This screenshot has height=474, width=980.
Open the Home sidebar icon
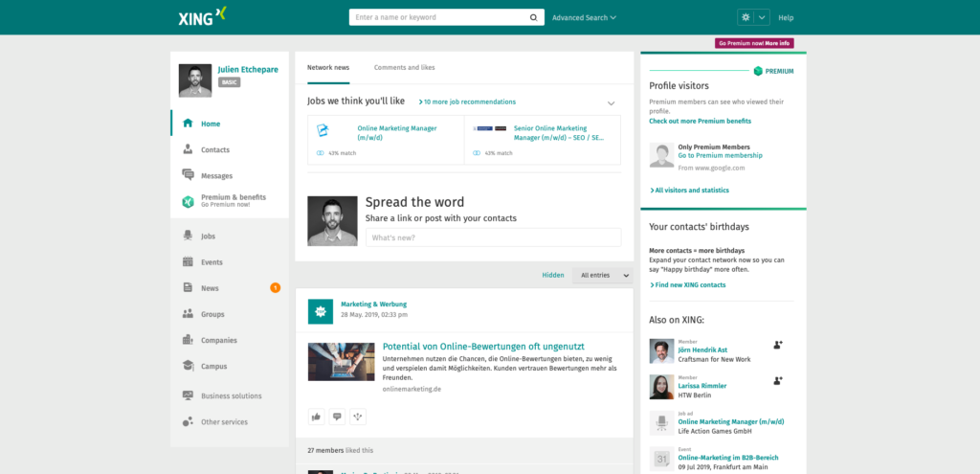188,124
